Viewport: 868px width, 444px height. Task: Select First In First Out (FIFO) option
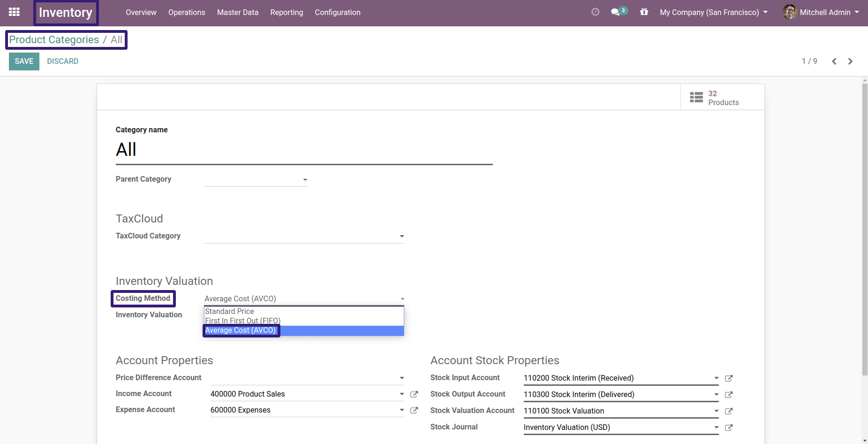pos(304,321)
